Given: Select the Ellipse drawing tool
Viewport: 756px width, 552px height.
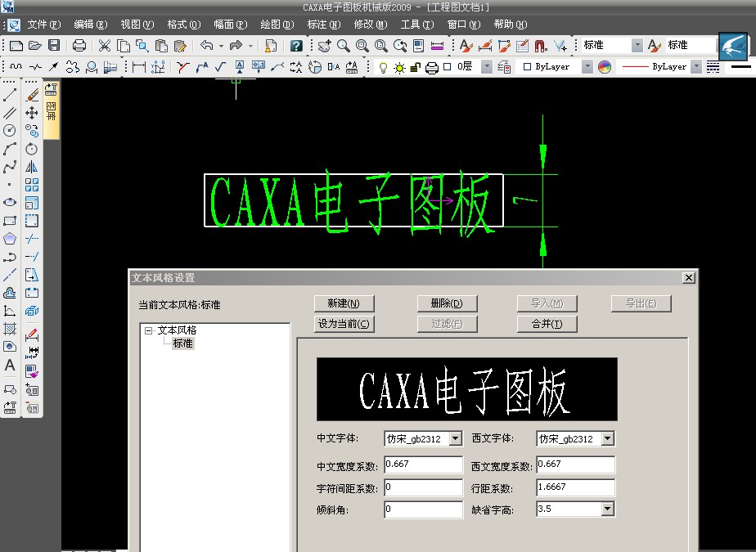Looking at the screenshot, I should coord(10,203).
